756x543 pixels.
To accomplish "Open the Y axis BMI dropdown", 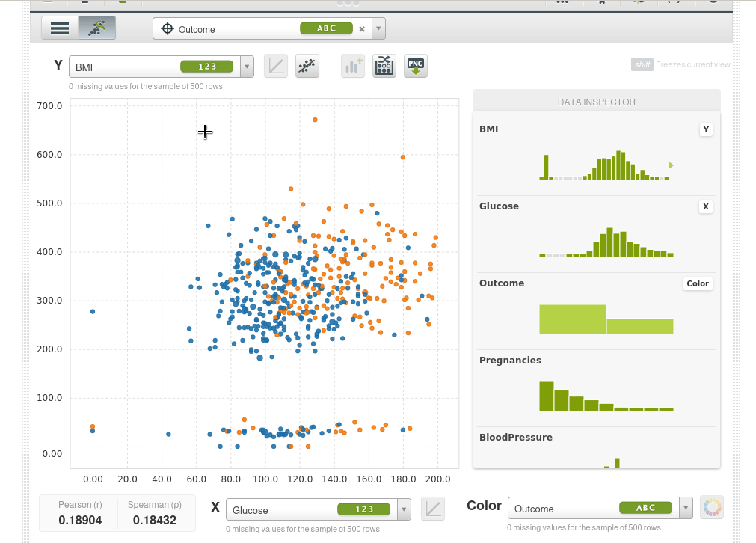I will 247,67.
